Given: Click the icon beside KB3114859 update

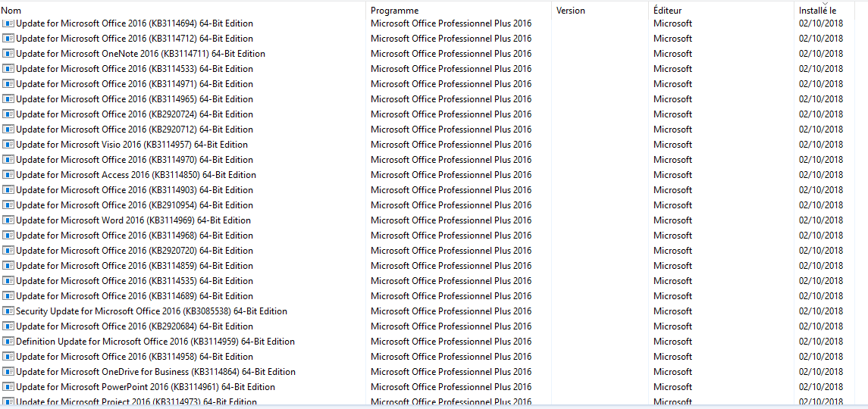Looking at the screenshot, I should 8,265.
